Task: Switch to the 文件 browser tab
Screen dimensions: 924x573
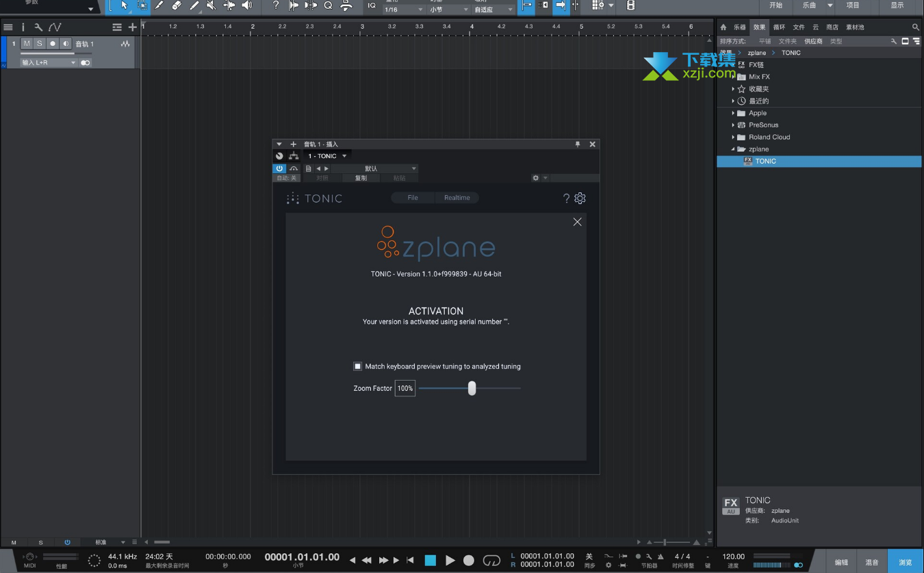Action: coord(799,27)
